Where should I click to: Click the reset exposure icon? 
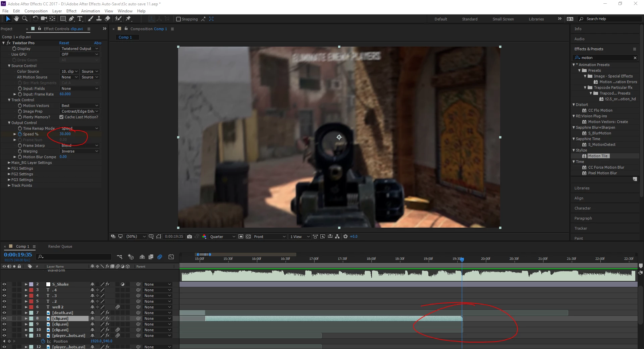click(345, 237)
